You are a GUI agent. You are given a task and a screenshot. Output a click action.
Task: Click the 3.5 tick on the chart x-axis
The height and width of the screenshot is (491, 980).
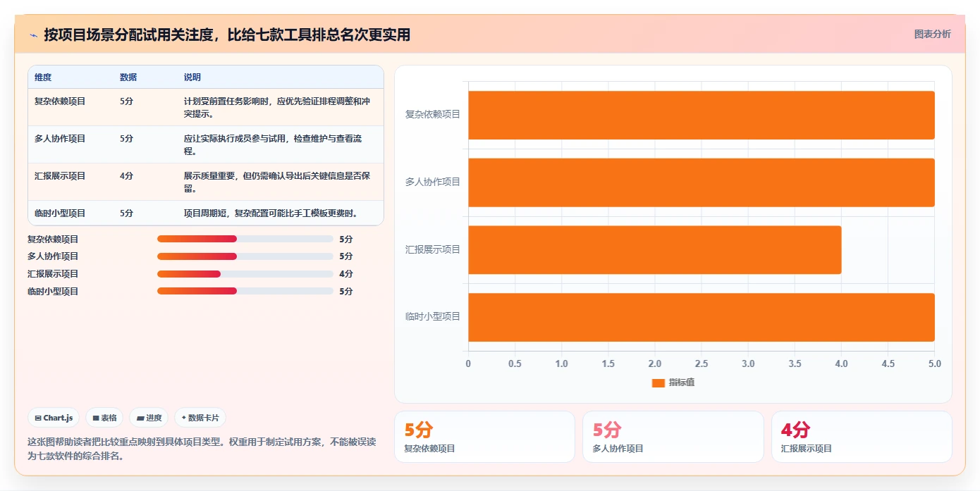click(x=795, y=364)
